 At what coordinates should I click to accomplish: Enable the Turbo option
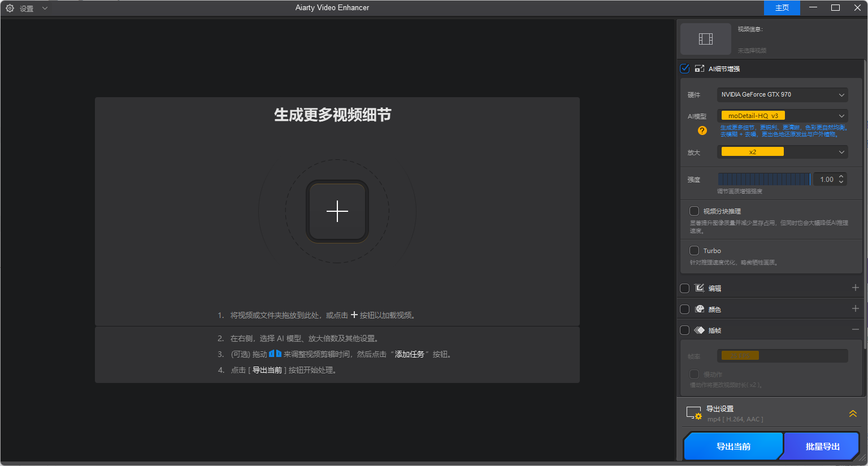pos(694,250)
